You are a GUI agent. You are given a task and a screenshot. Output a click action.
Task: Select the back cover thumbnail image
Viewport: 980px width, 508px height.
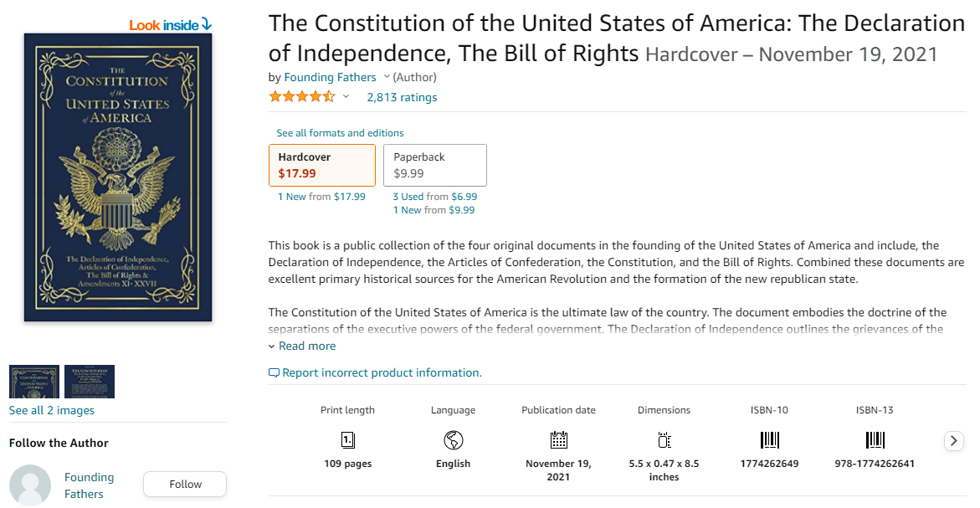[90, 382]
